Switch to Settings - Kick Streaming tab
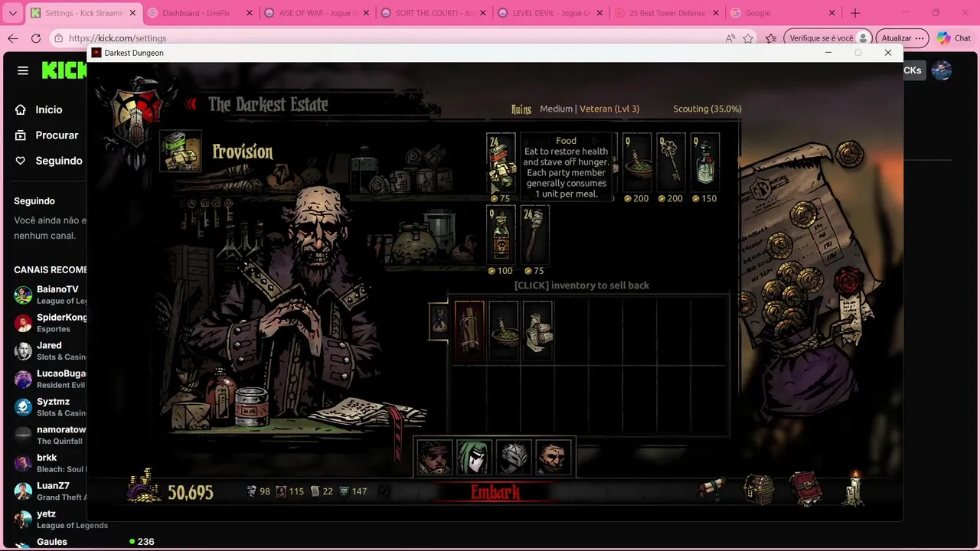The height and width of the screenshot is (551, 980). pos(83,13)
